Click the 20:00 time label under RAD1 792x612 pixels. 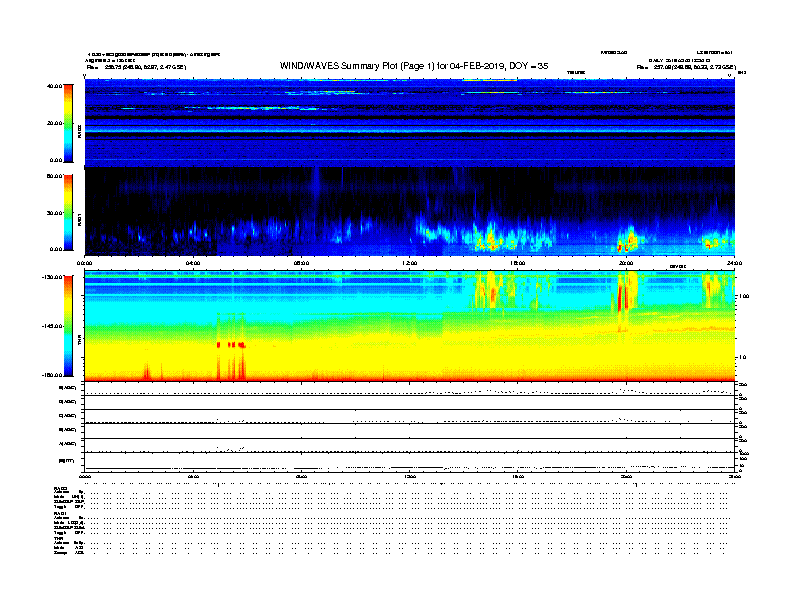(x=626, y=263)
